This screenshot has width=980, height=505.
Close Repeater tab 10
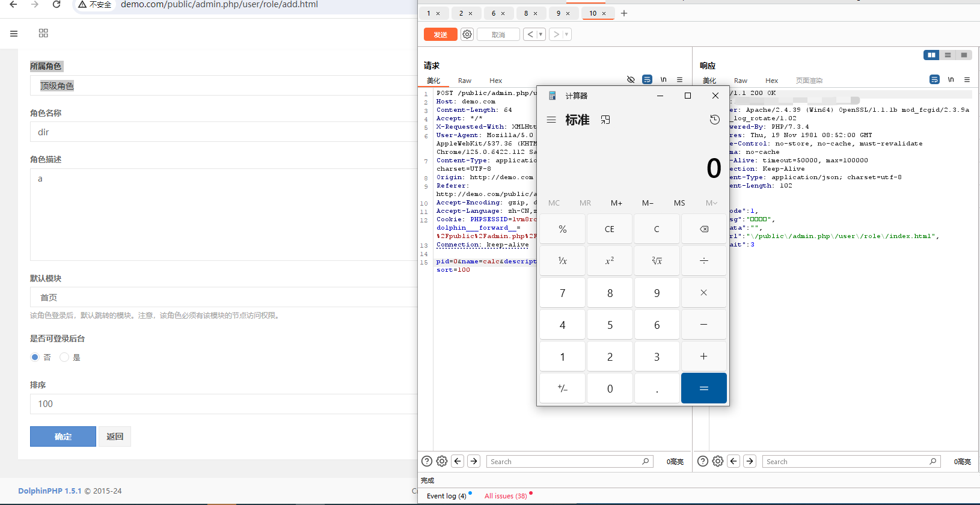tap(604, 13)
